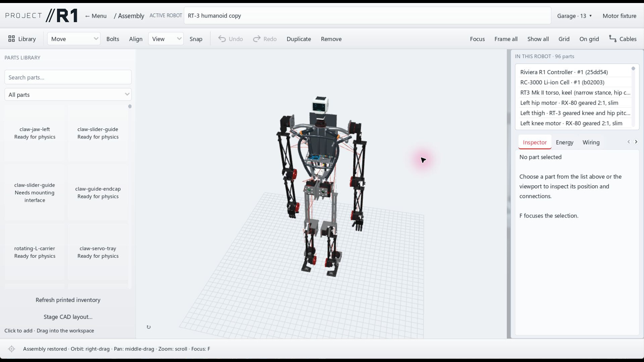Toggle the Grid display

click(x=564, y=39)
